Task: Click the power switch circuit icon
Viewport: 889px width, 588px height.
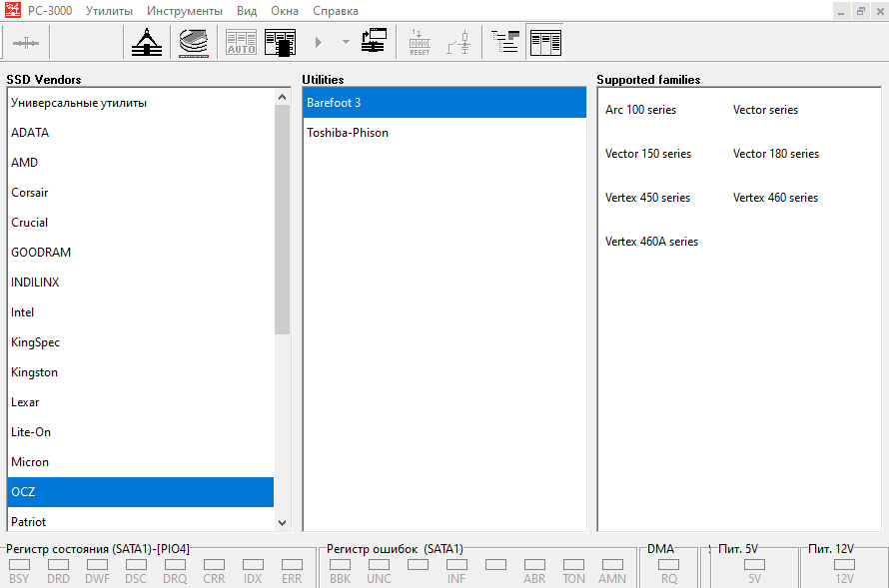Action: pos(458,43)
